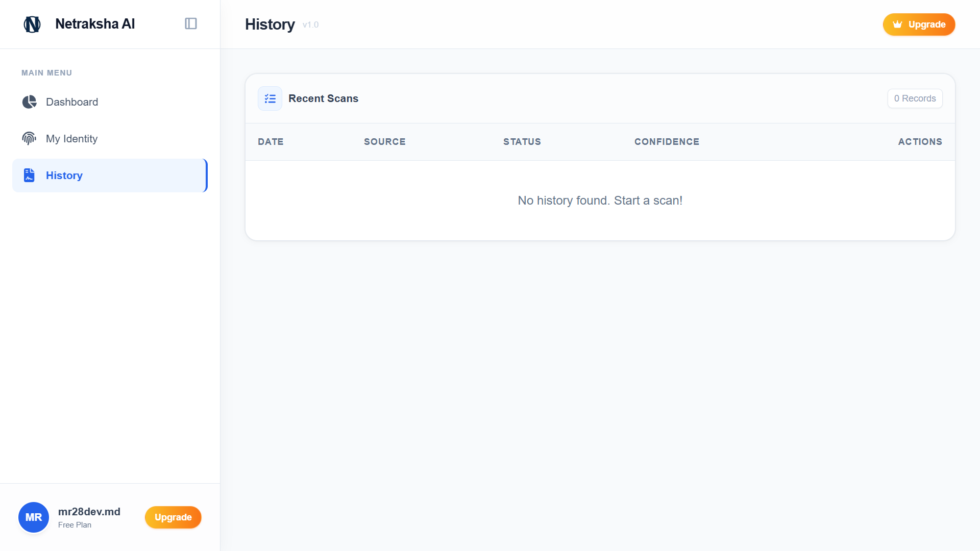The height and width of the screenshot is (551, 980).
Task: Open the Dashboard menu item
Action: [72, 102]
